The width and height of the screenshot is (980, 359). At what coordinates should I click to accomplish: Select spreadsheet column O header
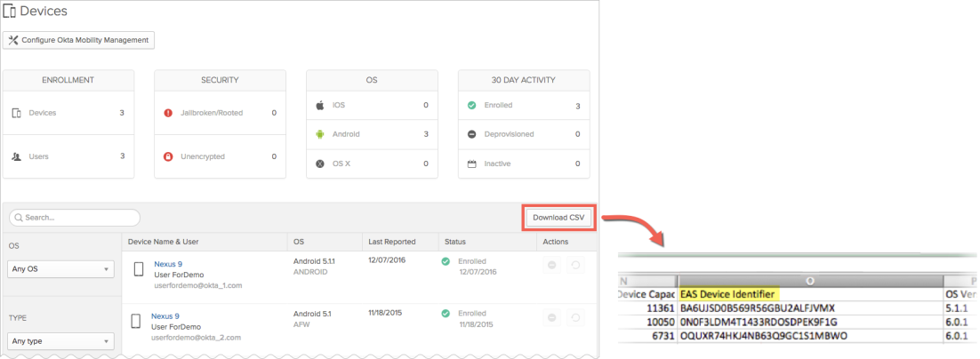click(x=811, y=281)
